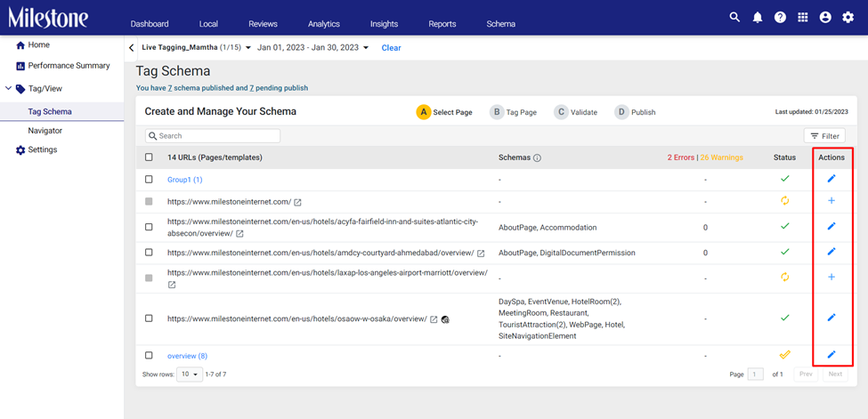Open the settings gear in top bar
This screenshot has height=419, width=868.
tap(848, 17)
